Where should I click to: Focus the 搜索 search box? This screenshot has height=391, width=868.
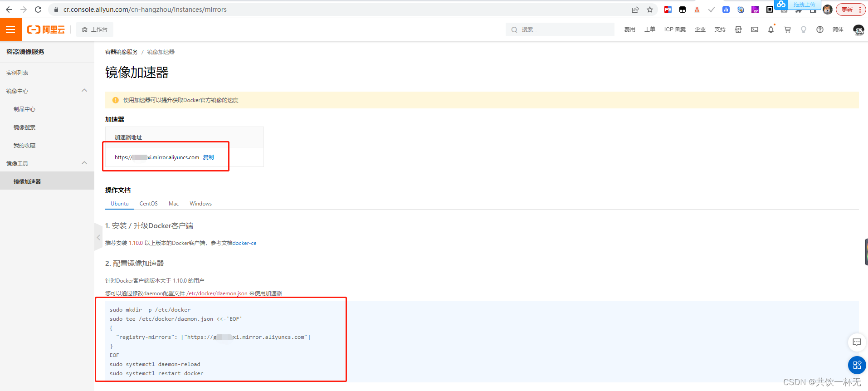(560, 29)
